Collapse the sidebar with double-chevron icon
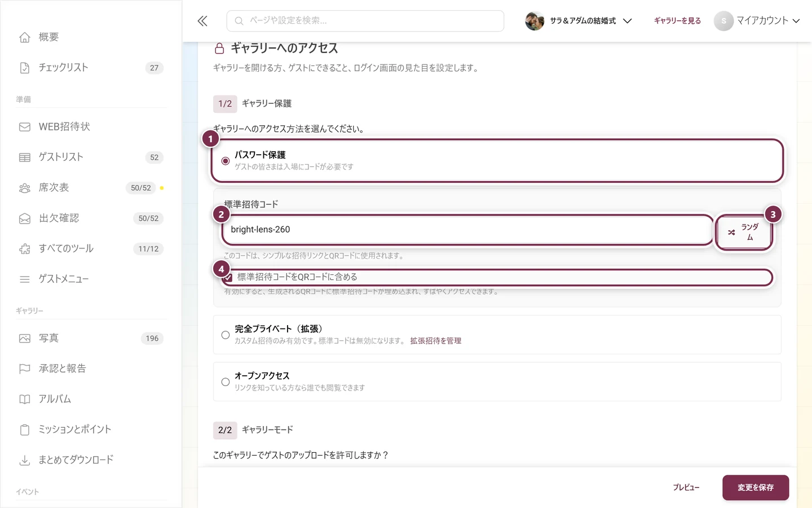The image size is (812, 508). point(202,21)
